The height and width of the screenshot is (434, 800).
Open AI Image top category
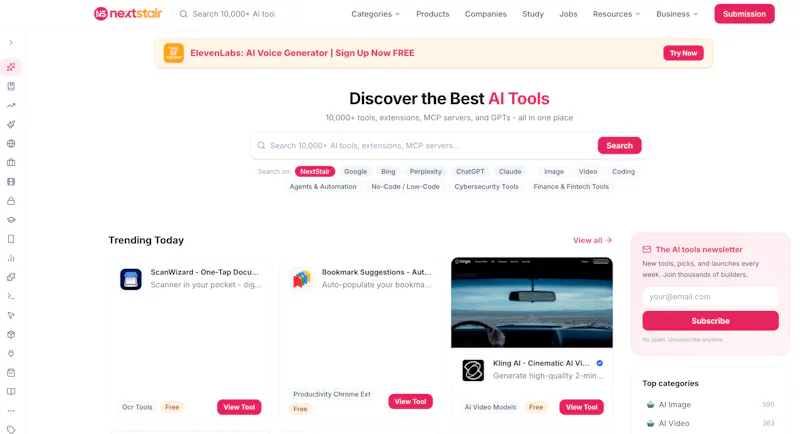coord(710,404)
